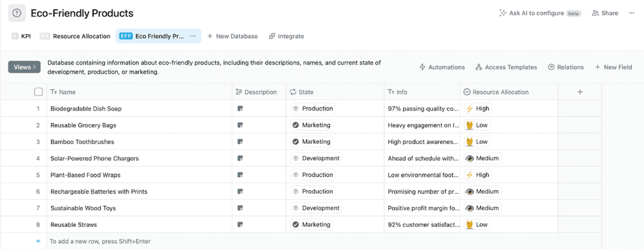This screenshot has height=249, width=644.
Task: Click info cell 'Ahead of schedule with...'
Action: pyautogui.click(x=422, y=158)
